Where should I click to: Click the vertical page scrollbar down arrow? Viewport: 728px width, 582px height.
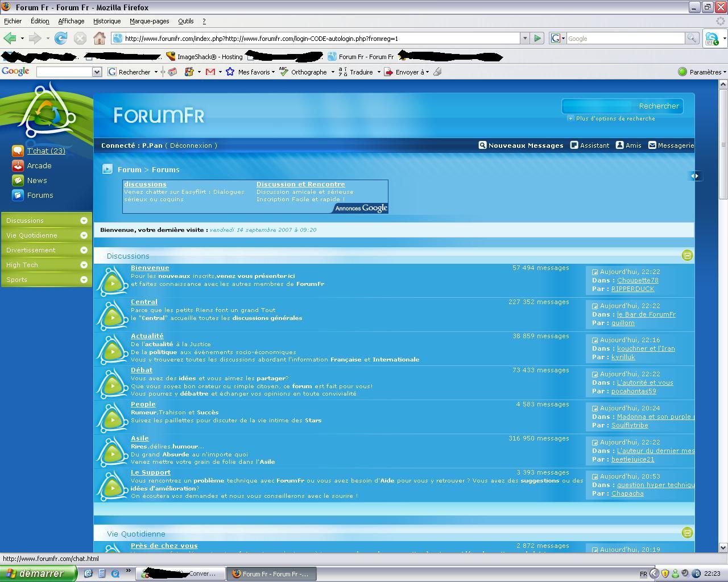coord(723,547)
